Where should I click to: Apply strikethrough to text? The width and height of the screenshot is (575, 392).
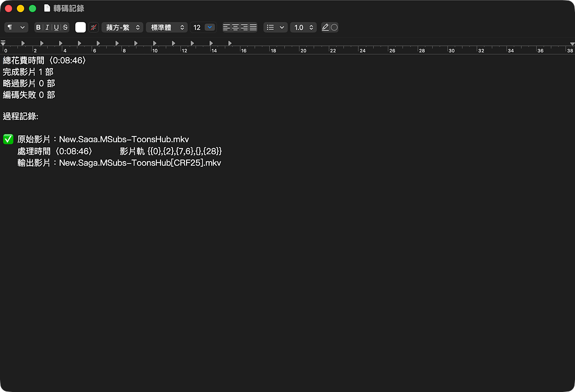(x=65, y=27)
